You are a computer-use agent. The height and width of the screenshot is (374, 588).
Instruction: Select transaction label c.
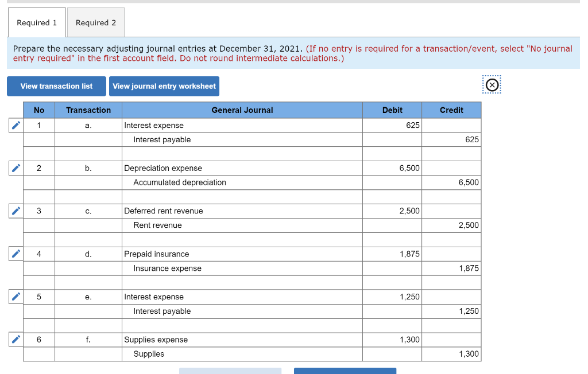click(x=88, y=211)
